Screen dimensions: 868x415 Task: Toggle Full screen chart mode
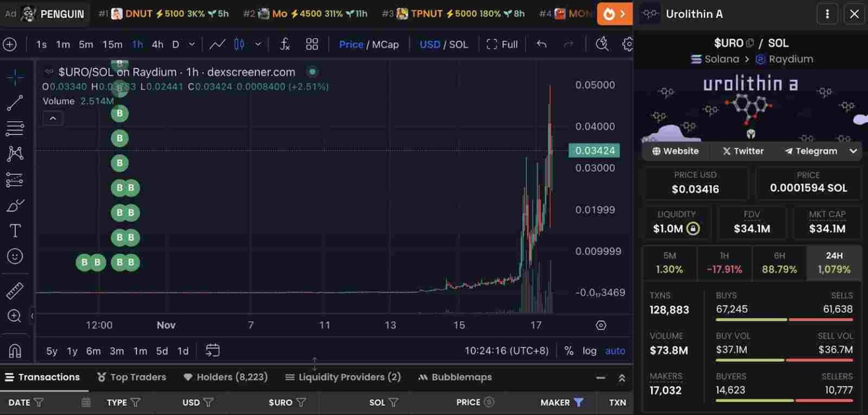pyautogui.click(x=502, y=44)
